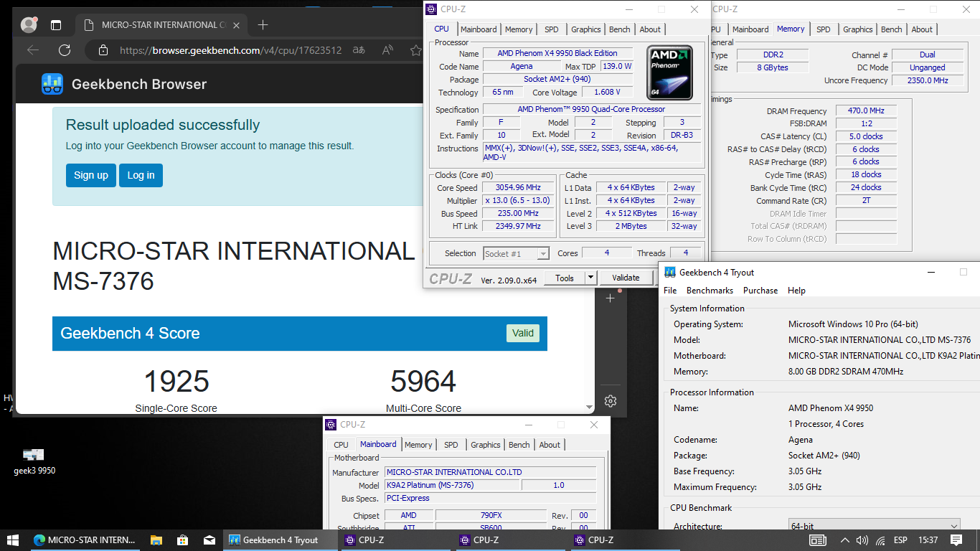The height and width of the screenshot is (551, 980).
Task: Click the CPU-Z Validate button
Action: pos(626,278)
